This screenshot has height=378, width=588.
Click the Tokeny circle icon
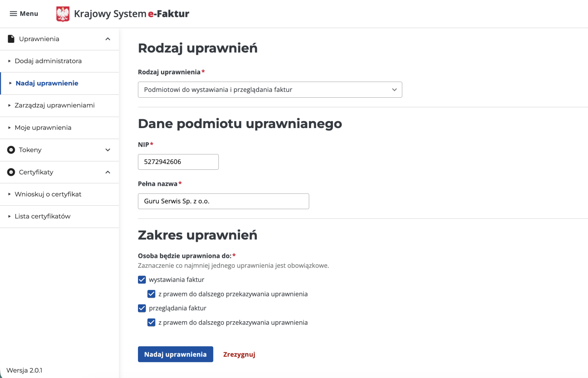11,150
